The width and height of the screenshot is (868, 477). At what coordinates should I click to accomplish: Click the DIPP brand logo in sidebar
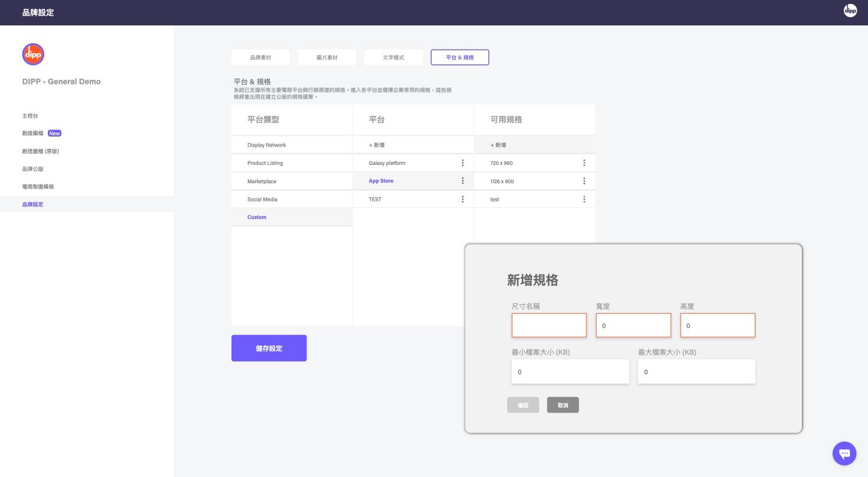[x=33, y=54]
